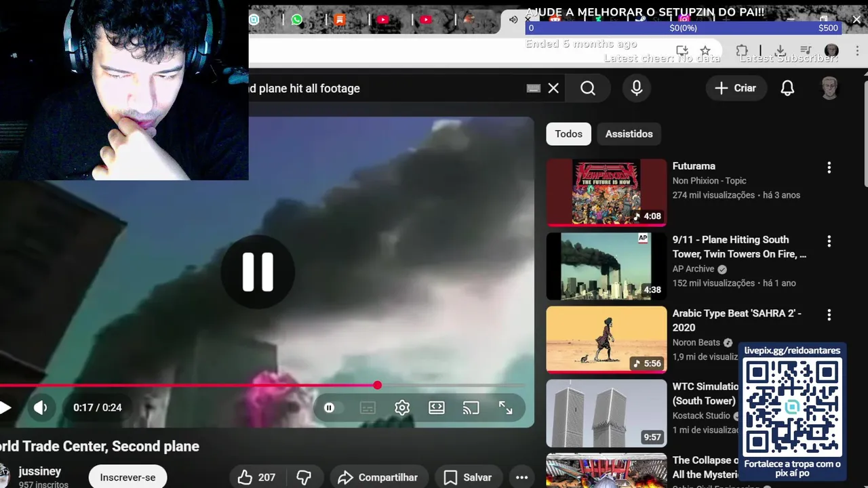Open the video settings gear
This screenshot has width=868, height=488.
(x=402, y=407)
